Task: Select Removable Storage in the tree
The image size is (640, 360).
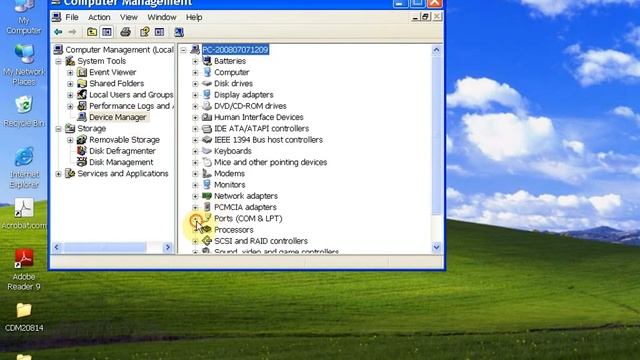Action: pos(124,140)
